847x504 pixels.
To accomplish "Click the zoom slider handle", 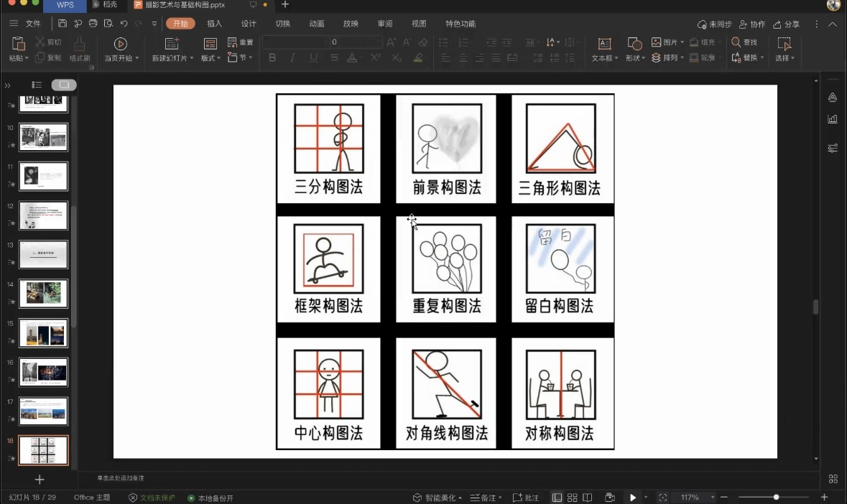I will (776, 498).
